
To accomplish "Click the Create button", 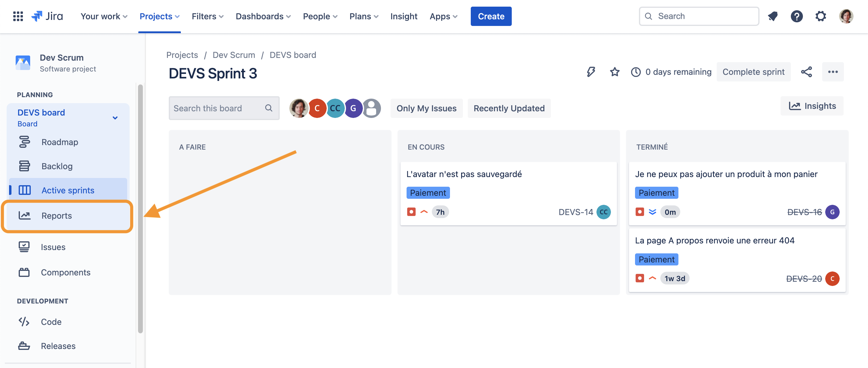I will pyautogui.click(x=491, y=16).
